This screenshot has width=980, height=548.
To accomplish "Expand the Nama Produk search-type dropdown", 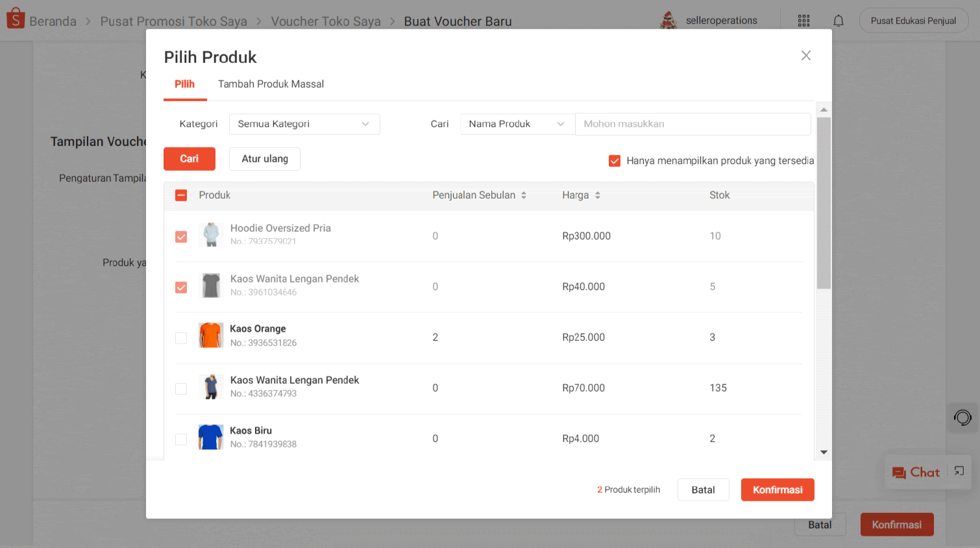I will click(x=517, y=124).
